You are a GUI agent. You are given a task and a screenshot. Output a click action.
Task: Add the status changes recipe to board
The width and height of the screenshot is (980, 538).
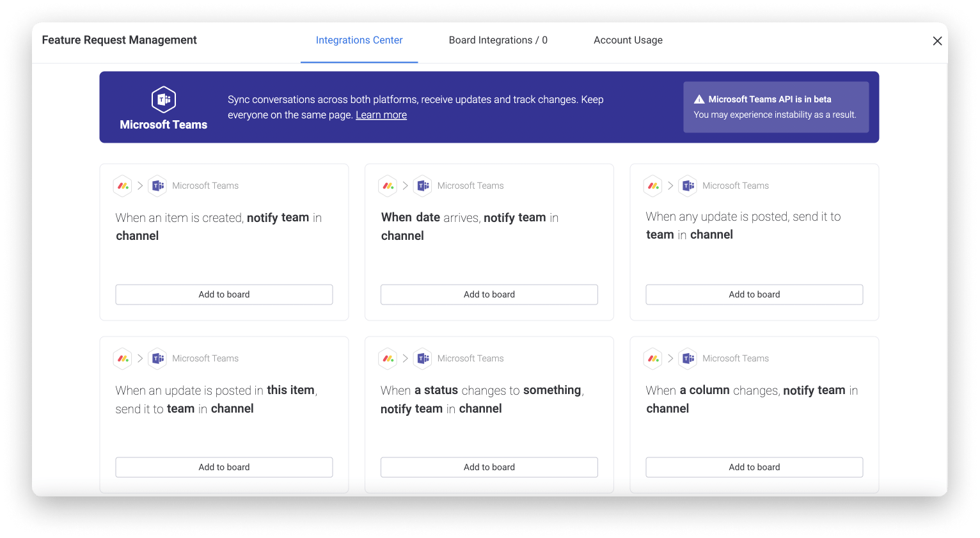click(489, 467)
